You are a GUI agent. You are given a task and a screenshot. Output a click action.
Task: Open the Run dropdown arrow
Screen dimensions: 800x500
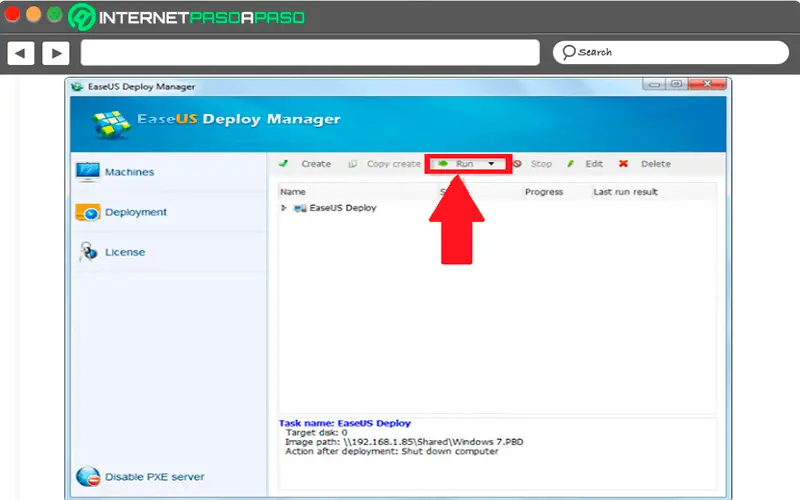pyautogui.click(x=491, y=164)
